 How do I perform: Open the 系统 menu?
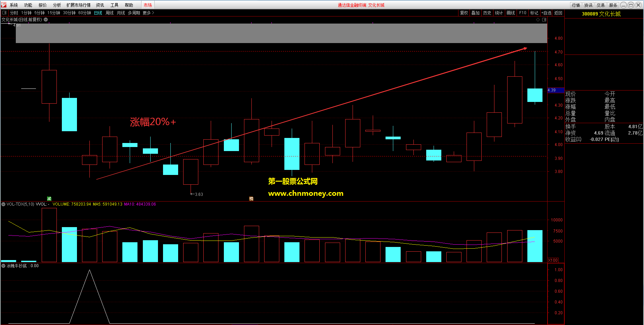click(x=14, y=5)
